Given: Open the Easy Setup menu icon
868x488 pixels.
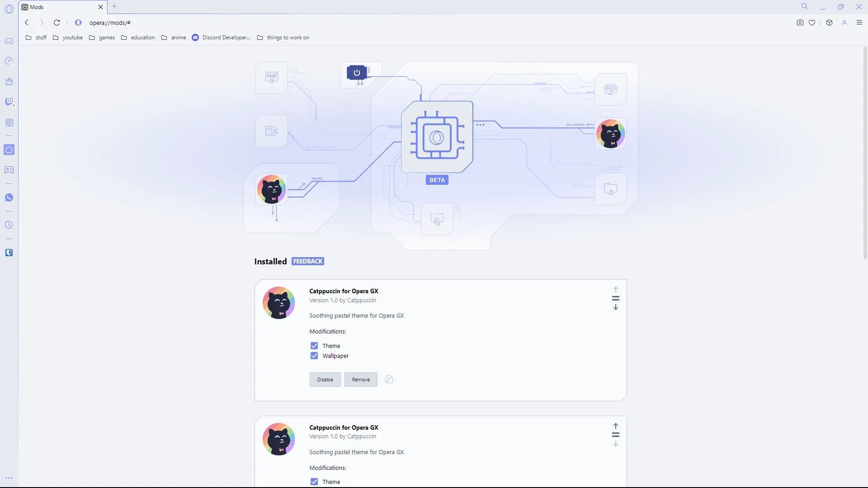Looking at the screenshot, I should pos(859,23).
